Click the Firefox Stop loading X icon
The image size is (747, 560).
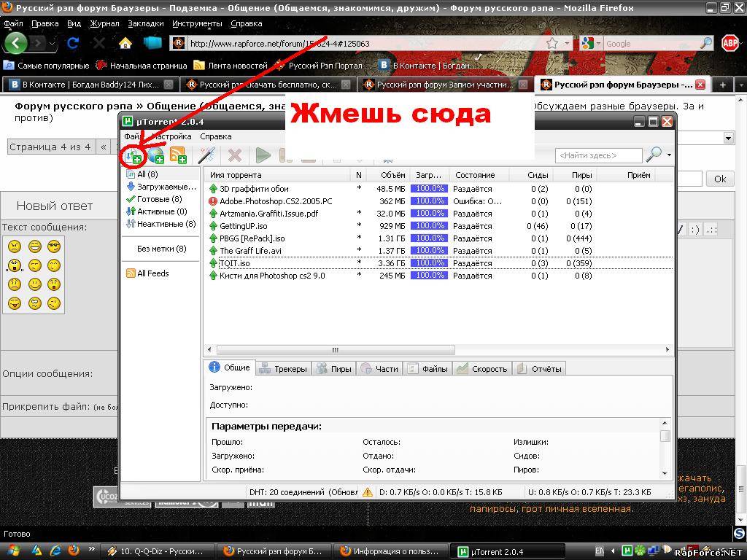click(99, 44)
